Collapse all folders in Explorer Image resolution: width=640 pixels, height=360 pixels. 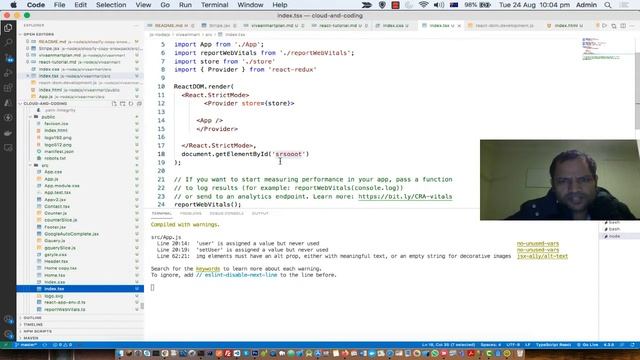[139, 104]
